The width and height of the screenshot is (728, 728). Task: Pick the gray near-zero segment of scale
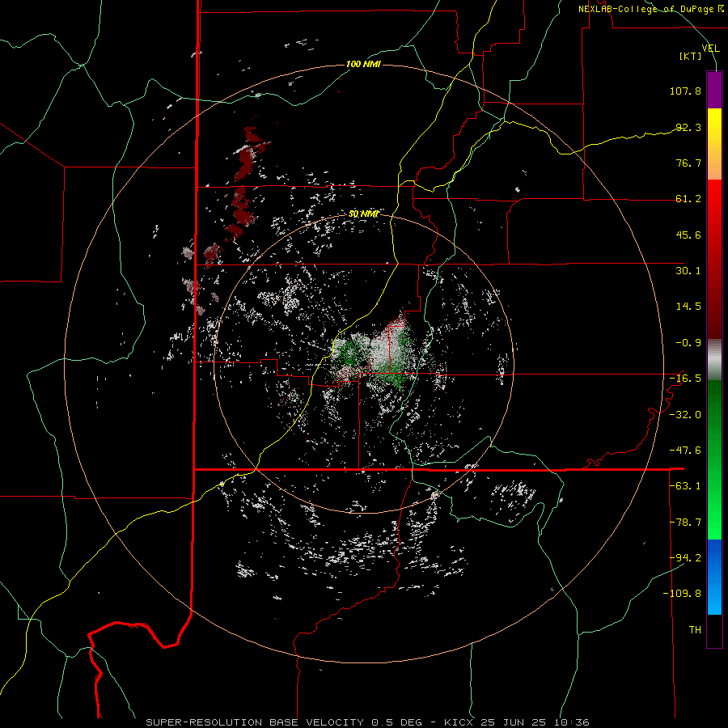point(714,360)
